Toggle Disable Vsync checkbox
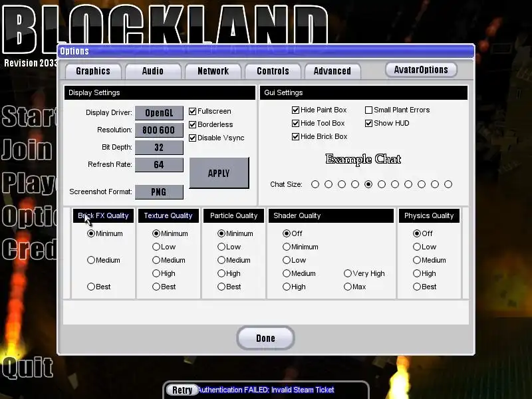The width and height of the screenshot is (532, 399). (x=192, y=138)
